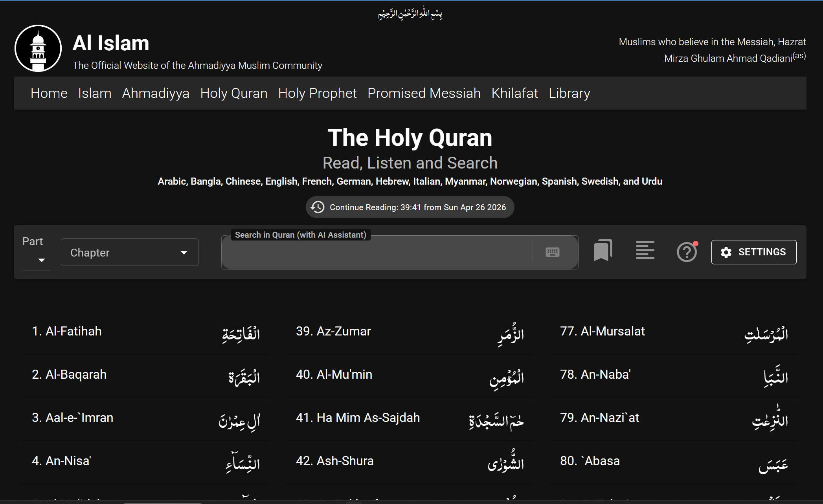823x504 pixels.
Task: Click the virtual keyboard icon in search
Action: pyautogui.click(x=553, y=252)
